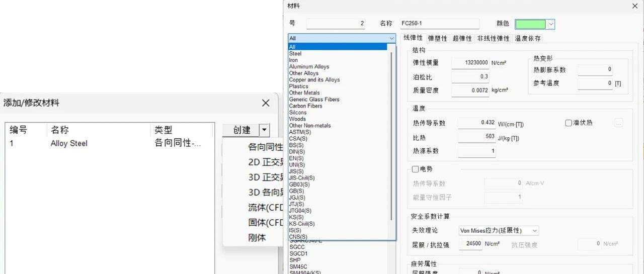Screen dimensions: 644x274
Task: Pick UNI(S) standard in list
Action: (x=297, y=164)
